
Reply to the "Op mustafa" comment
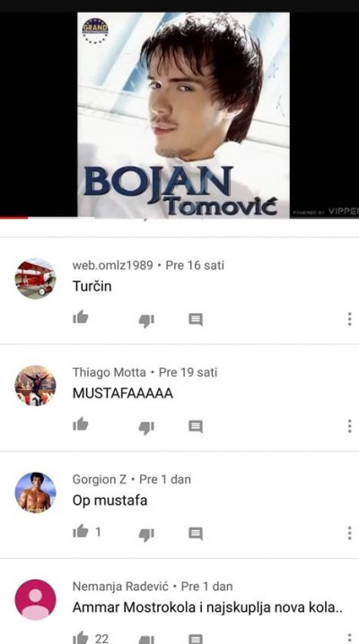196,534
